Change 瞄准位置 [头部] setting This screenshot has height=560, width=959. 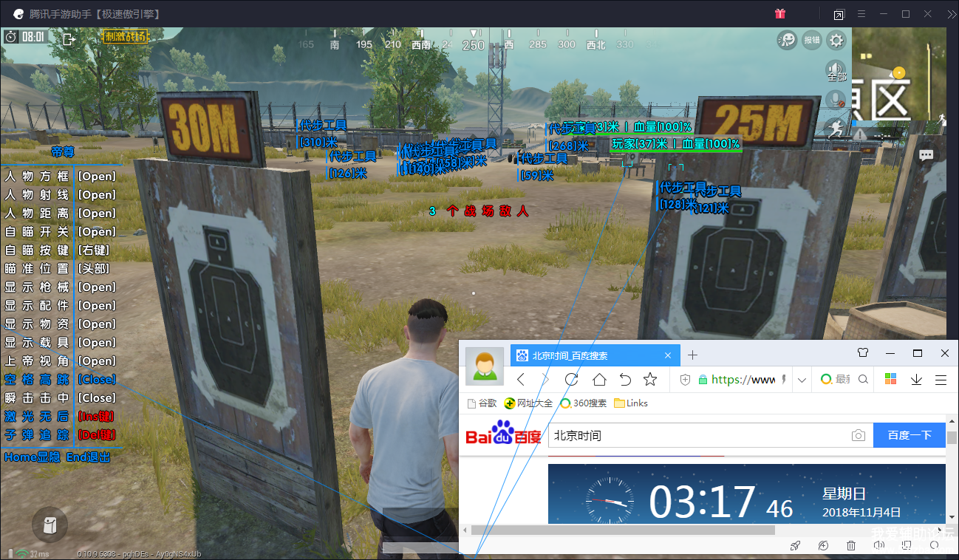(58, 269)
